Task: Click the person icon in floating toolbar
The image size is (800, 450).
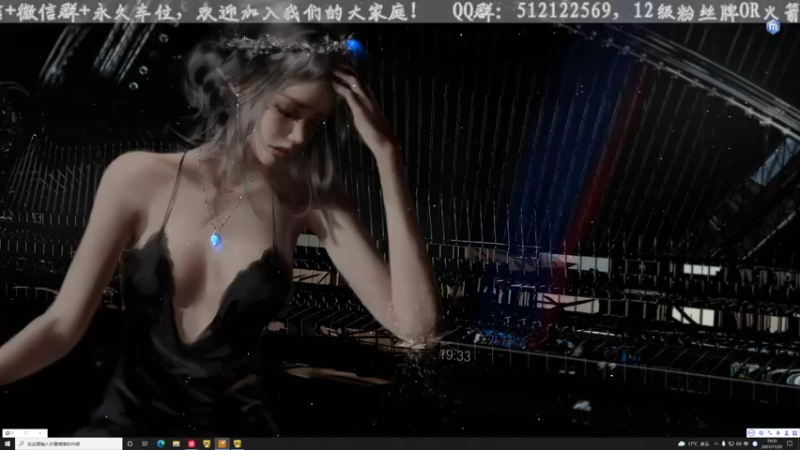Action: 787,433
